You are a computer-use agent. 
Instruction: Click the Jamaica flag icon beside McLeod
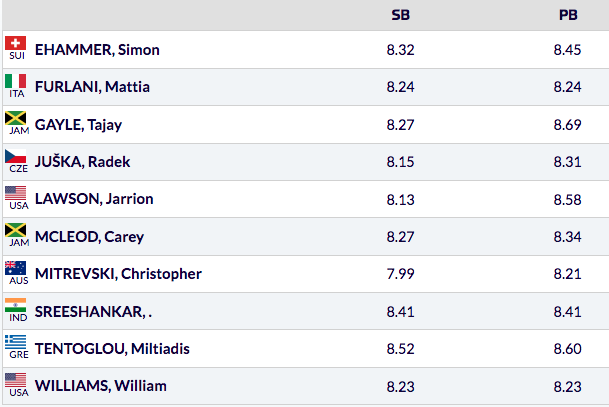coord(15,231)
